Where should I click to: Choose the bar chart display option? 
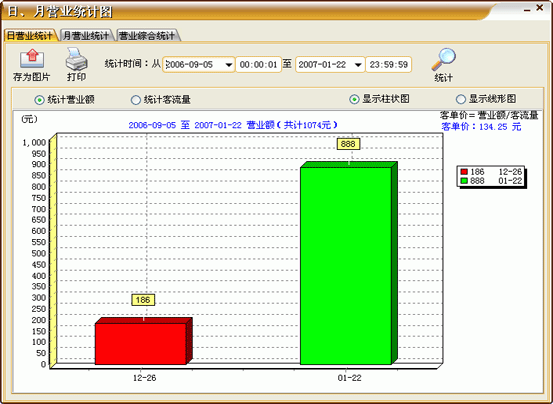[x=354, y=99]
